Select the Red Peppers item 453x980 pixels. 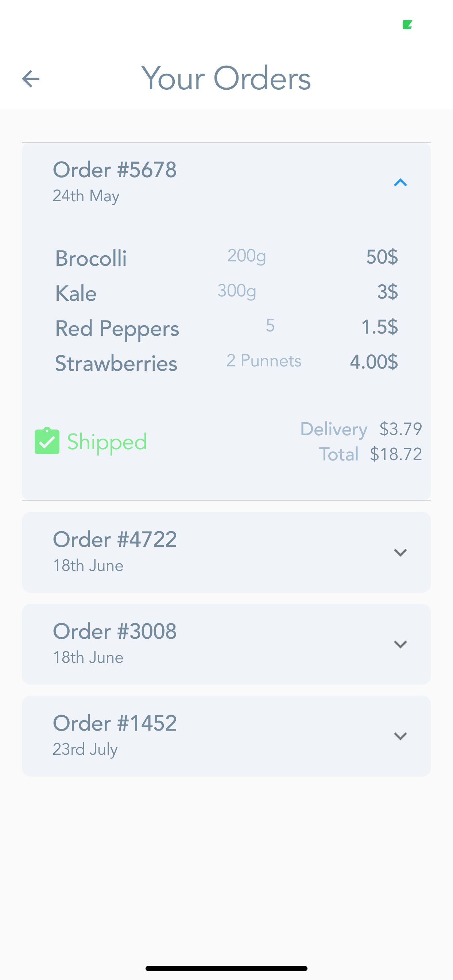(x=117, y=328)
